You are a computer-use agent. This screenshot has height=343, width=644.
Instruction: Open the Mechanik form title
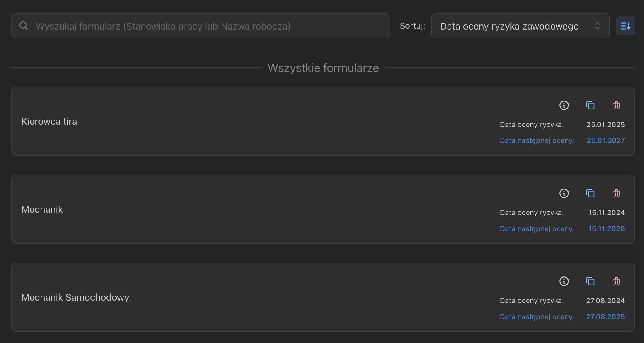(x=42, y=209)
